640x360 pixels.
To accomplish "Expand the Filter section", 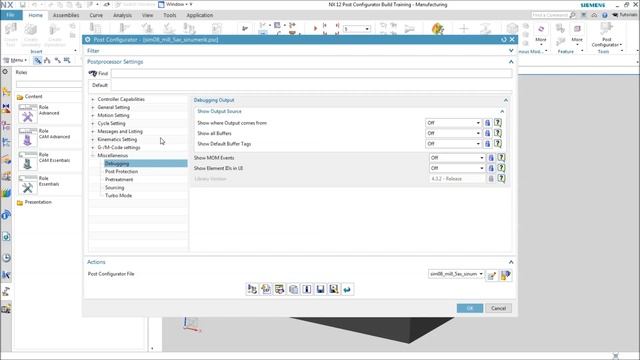I will click(511, 51).
